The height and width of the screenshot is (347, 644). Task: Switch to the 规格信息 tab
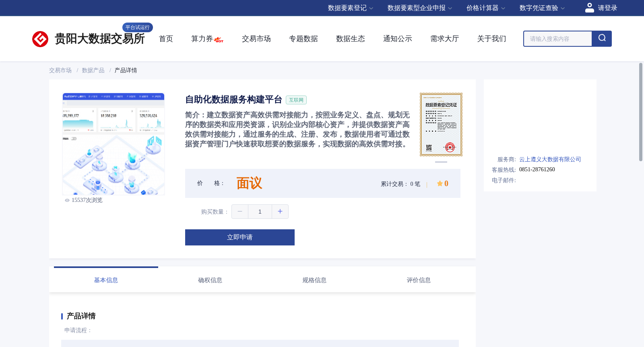[314, 280]
